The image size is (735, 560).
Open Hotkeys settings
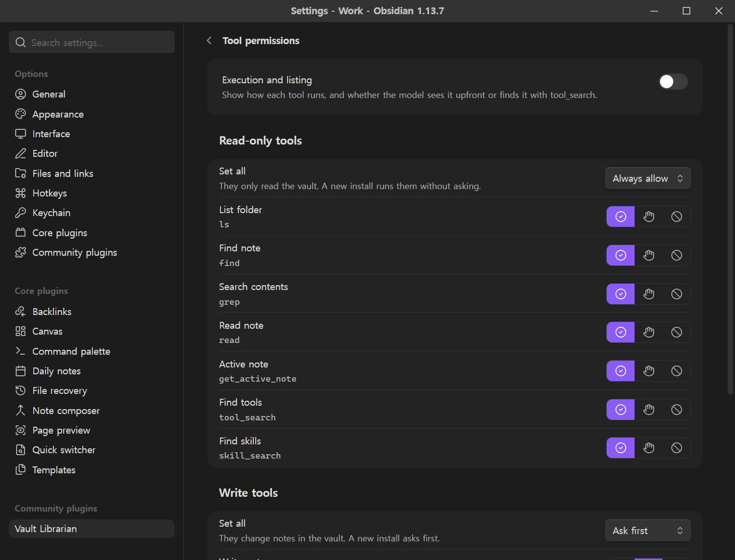pos(92,193)
